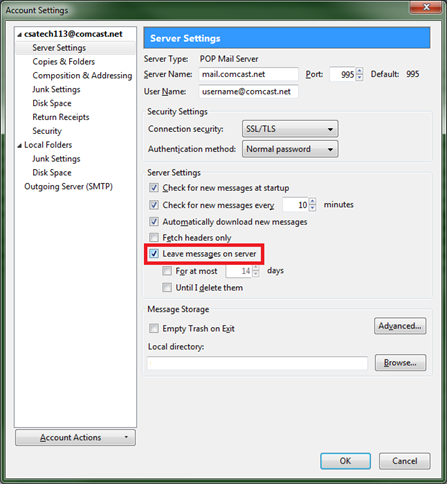Open the Authentication method dropdown
Screen dimensions: 447x484
tap(290, 149)
